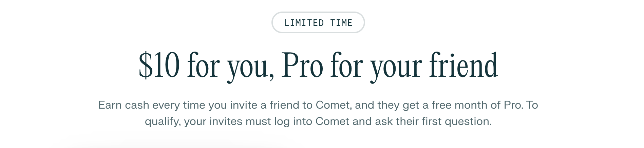
Task: Click "Comet," in the first description line
Action: point(334,105)
